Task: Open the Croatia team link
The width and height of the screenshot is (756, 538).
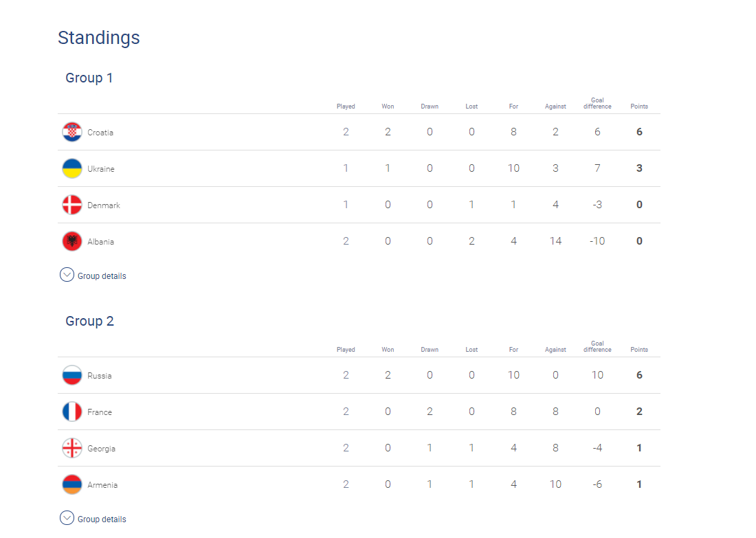Action: click(100, 133)
